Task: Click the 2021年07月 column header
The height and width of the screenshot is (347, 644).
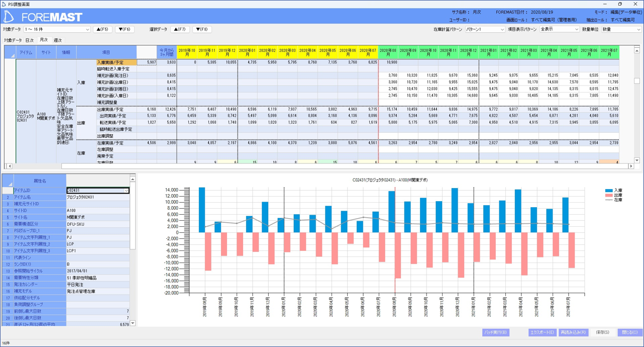Action: pos(609,52)
